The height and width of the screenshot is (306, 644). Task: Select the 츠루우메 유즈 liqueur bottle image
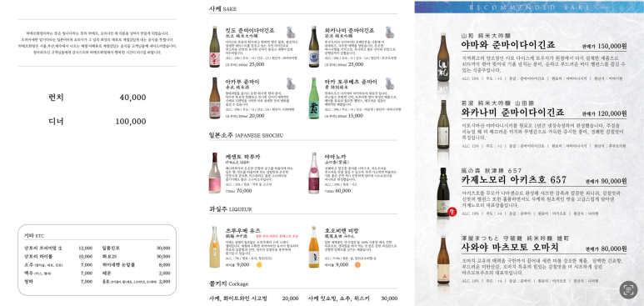214,247
